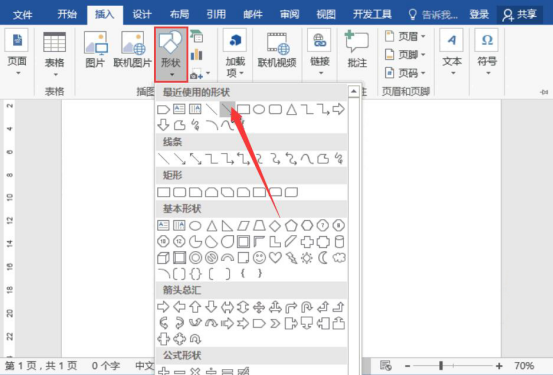
Task: Open the 视图 (View) tab
Action: (x=326, y=14)
